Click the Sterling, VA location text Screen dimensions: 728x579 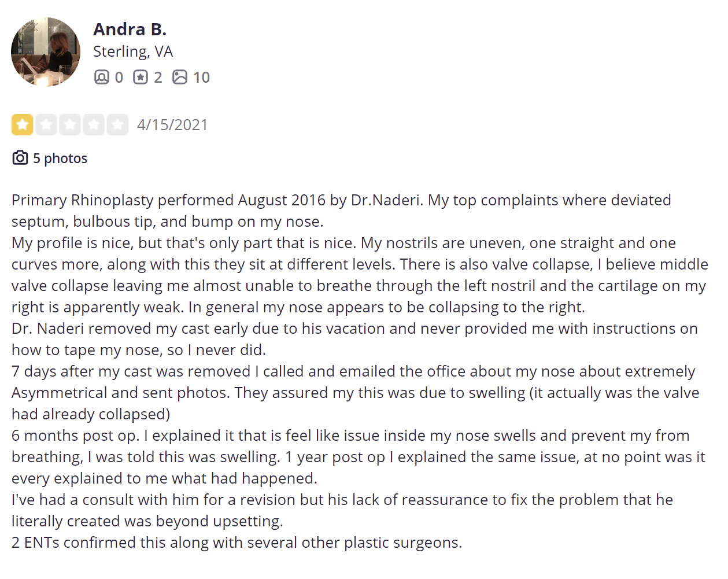tap(133, 51)
